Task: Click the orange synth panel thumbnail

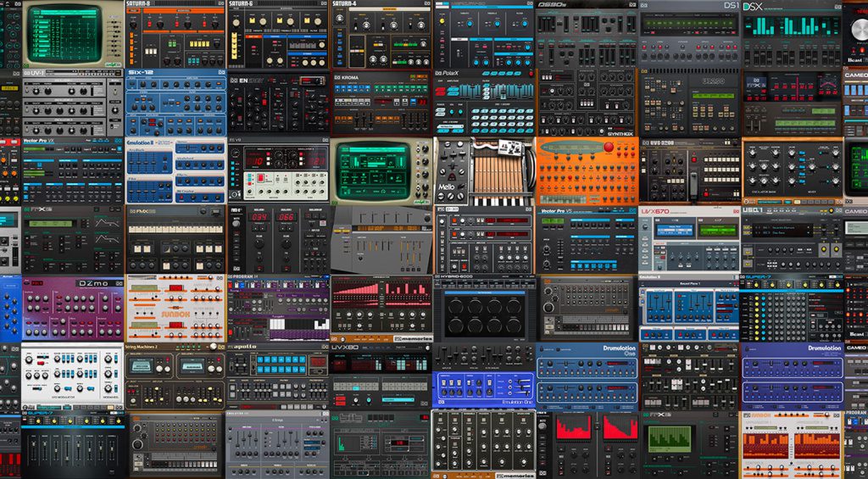Action: click(x=587, y=171)
